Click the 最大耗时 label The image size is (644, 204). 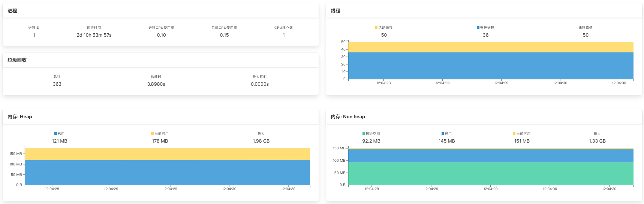click(260, 77)
